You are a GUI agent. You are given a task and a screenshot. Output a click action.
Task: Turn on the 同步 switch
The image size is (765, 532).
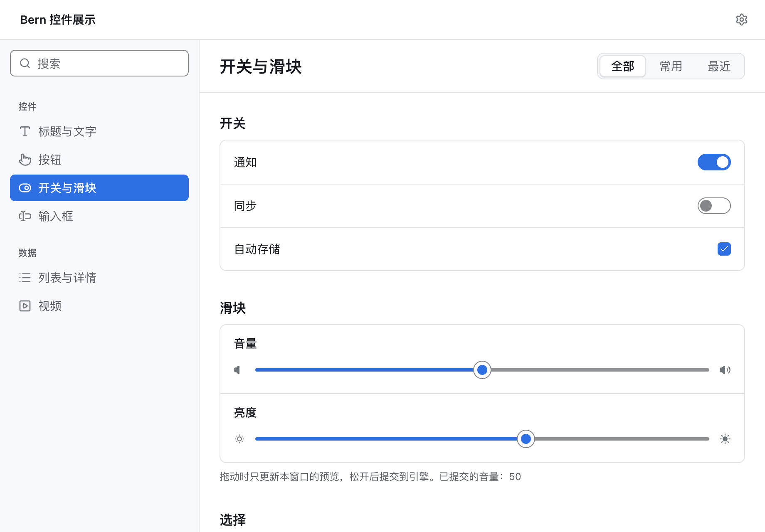(714, 206)
